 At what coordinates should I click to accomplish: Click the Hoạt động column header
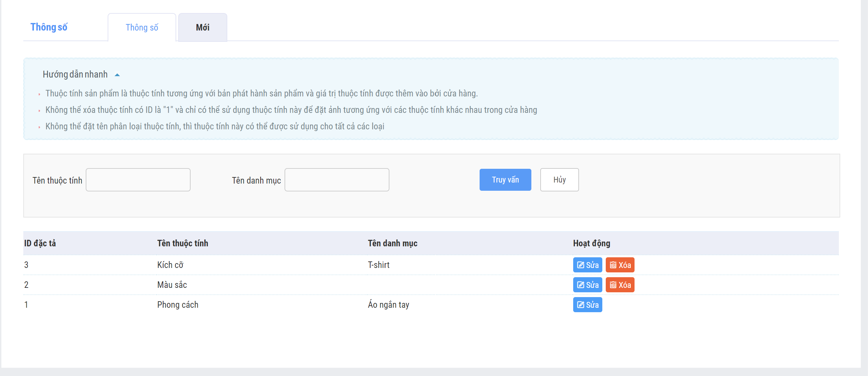click(592, 243)
